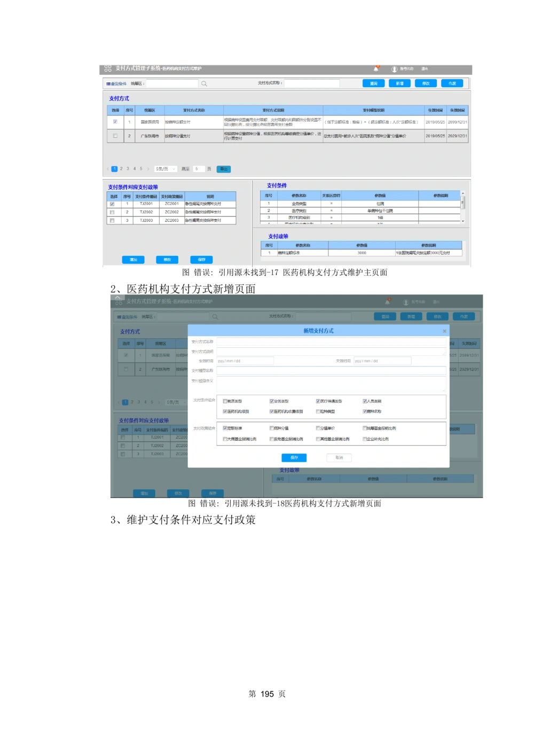Select page 2 in the upper pagination

pos(121,169)
